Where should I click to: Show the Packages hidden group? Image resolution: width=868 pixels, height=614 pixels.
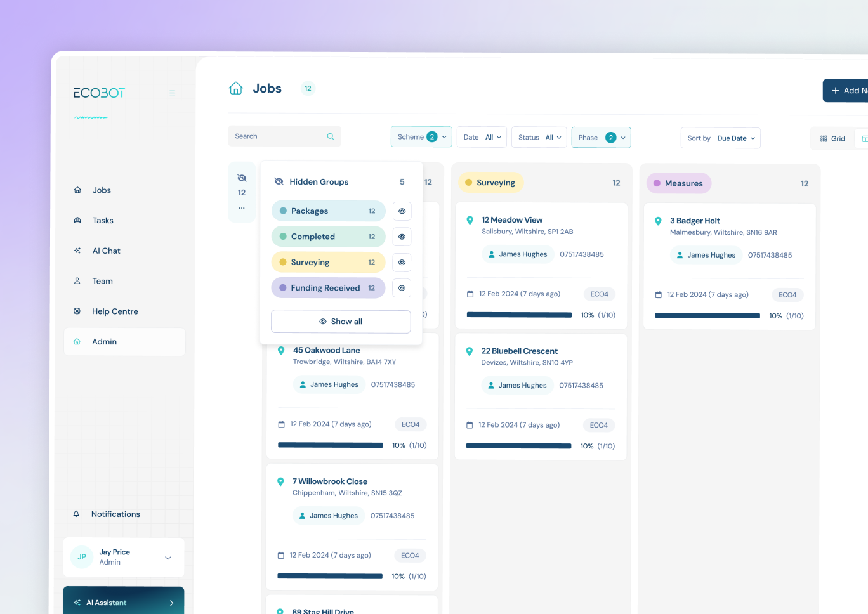coord(402,211)
